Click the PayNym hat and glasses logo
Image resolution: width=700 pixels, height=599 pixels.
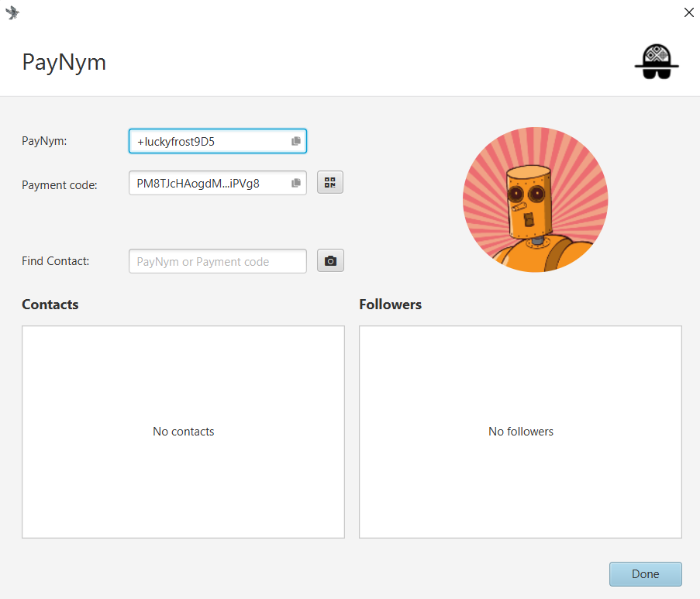coord(656,61)
